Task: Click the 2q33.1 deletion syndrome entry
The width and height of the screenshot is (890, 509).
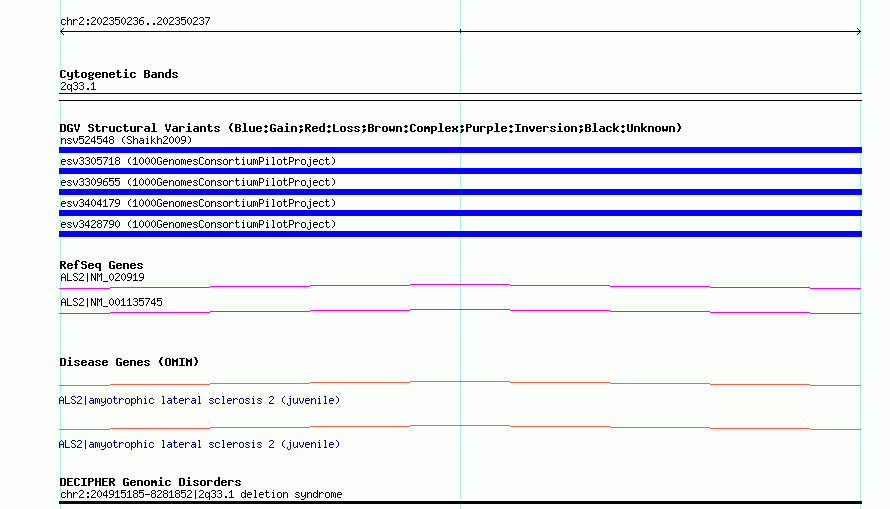Action: (x=201, y=494)
